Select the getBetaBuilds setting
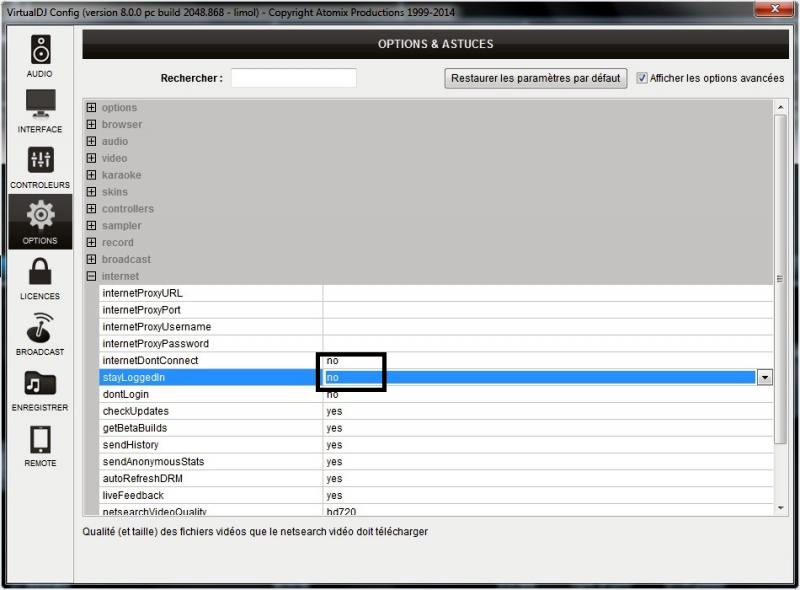 tap(135, 428)
